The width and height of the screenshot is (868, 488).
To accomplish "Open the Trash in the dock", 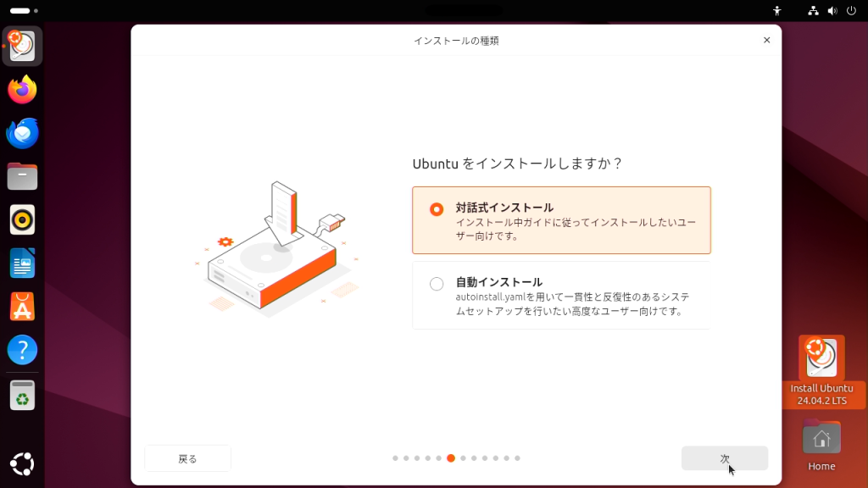I will pyautogui.click(x=22, y=395).
